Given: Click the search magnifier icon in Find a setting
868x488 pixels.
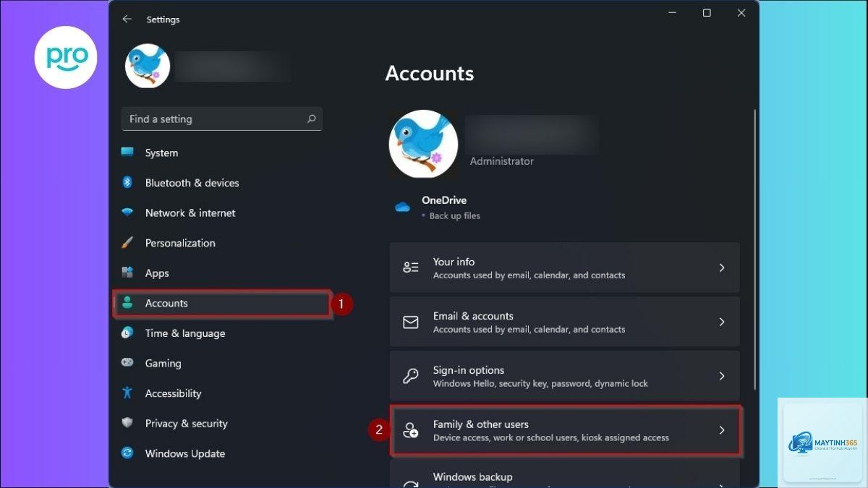Looking at the screenshot, I should [311, 119].
